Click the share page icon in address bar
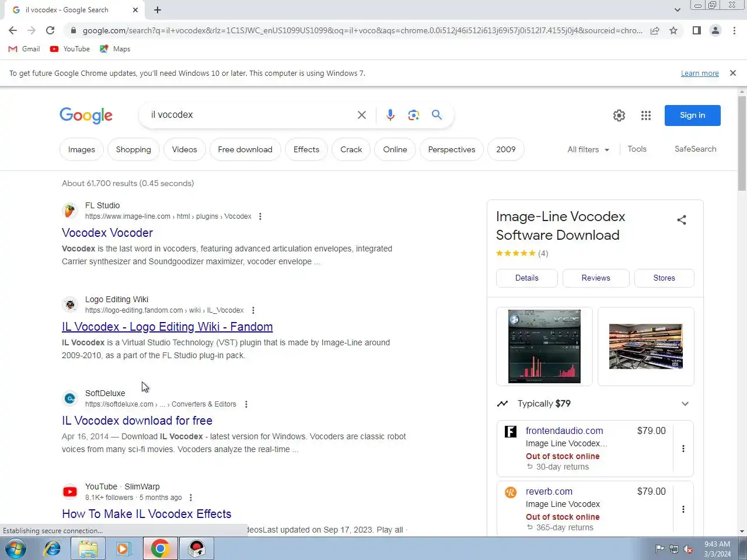Viewport: 747px width, 560px height. click(655, 30)
